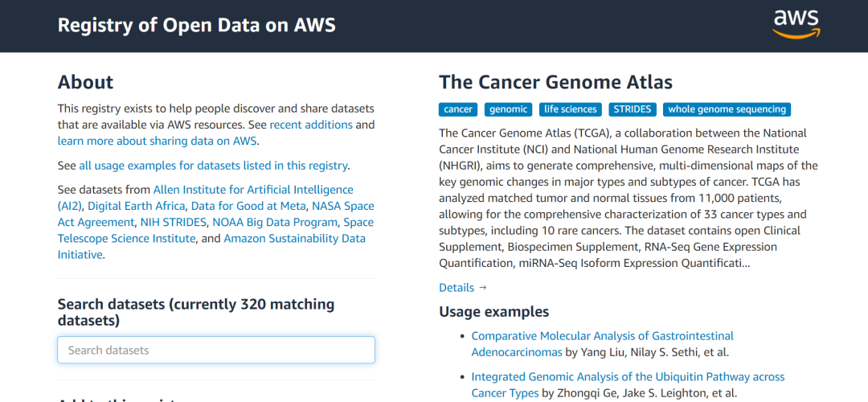The height and width of the screenshot is (402, 868).
Task: Open the NIH STRIDES datasets link
Action: click(174, 222)
